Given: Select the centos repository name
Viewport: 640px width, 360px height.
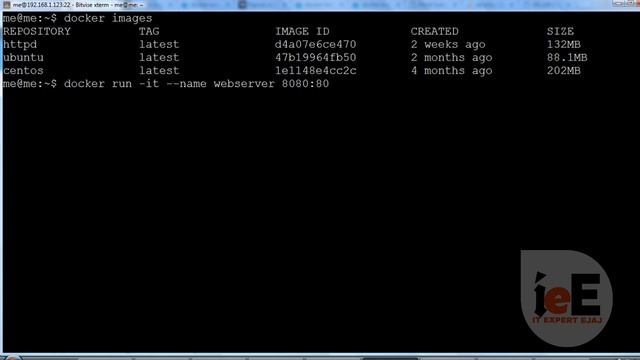Looking at the screenshot, I should click(23, 71).
